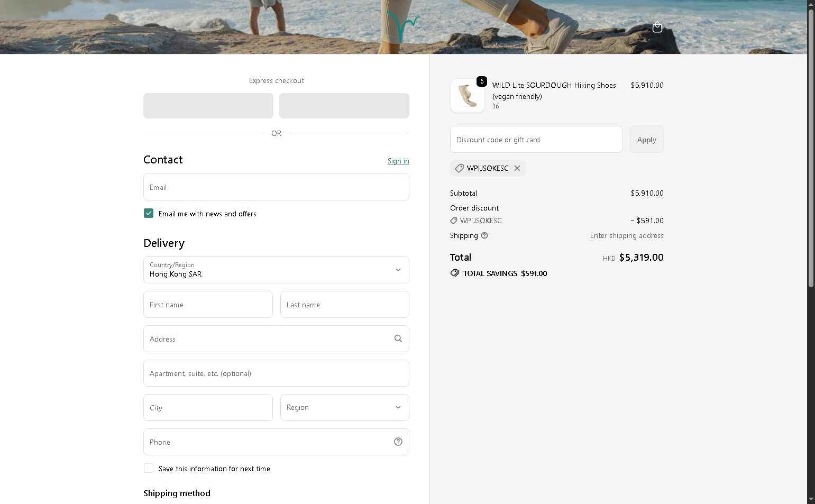Click the page vertical scrollbar thumb
This screenshot has width=815, height=504.
pyautogui.click(x=811, y=148)
